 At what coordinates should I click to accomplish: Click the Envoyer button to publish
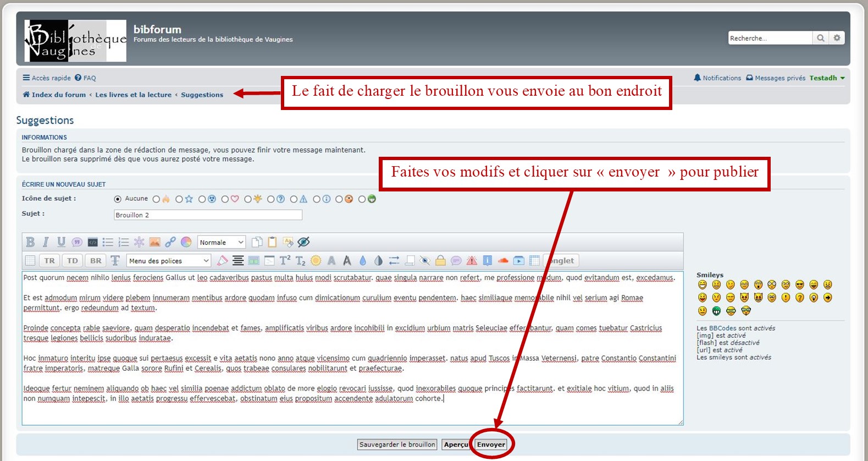(491, 444)
